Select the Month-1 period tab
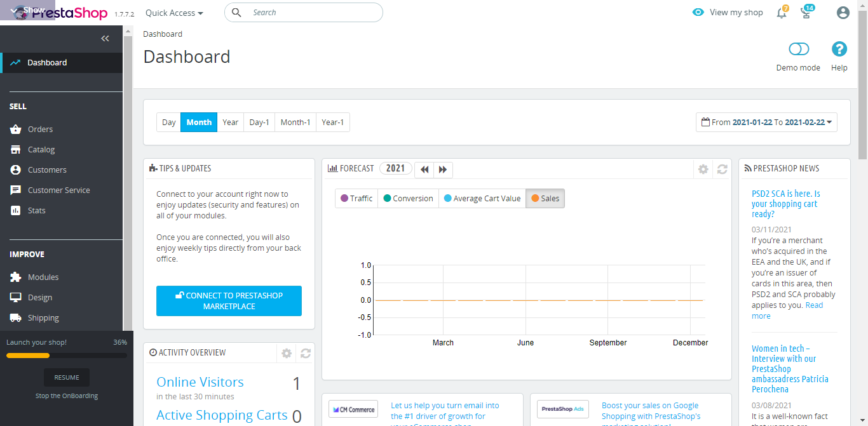This screenshot has height=426, width=868. (295, 123)
